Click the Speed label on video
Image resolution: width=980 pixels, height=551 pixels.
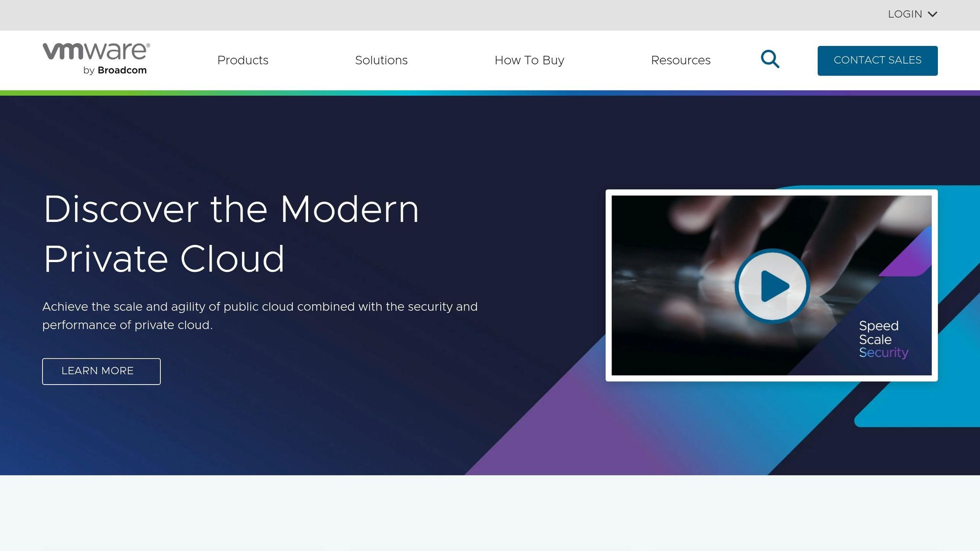coord(879,326)
